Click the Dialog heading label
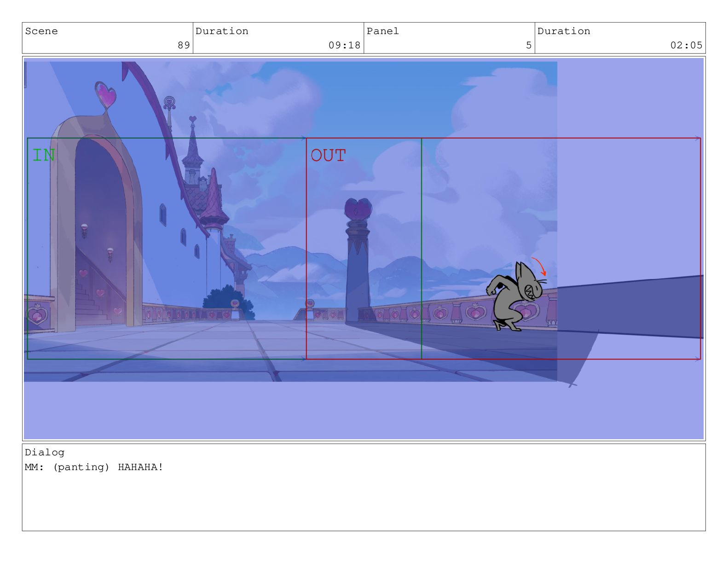 [45, 452]
